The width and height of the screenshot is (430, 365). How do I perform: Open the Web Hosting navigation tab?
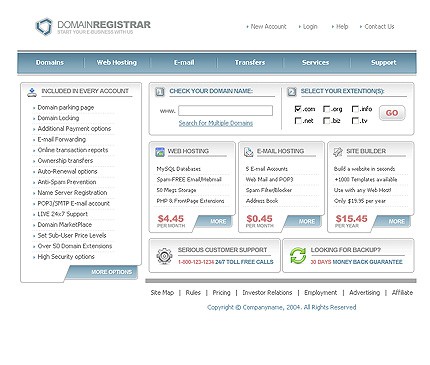[x=117, y=62]
